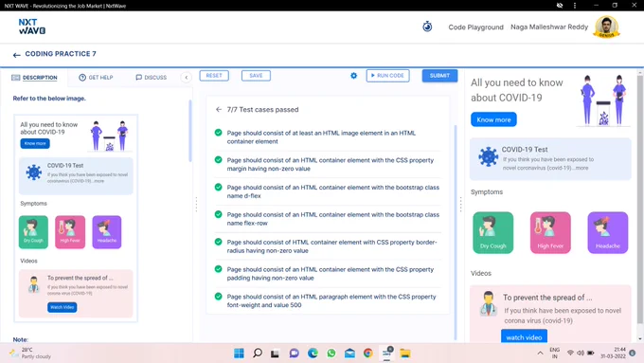Viewport: 644px width, 363px height.
Task: Open WhatsApp from taskbar
Action: coord(331,354)
